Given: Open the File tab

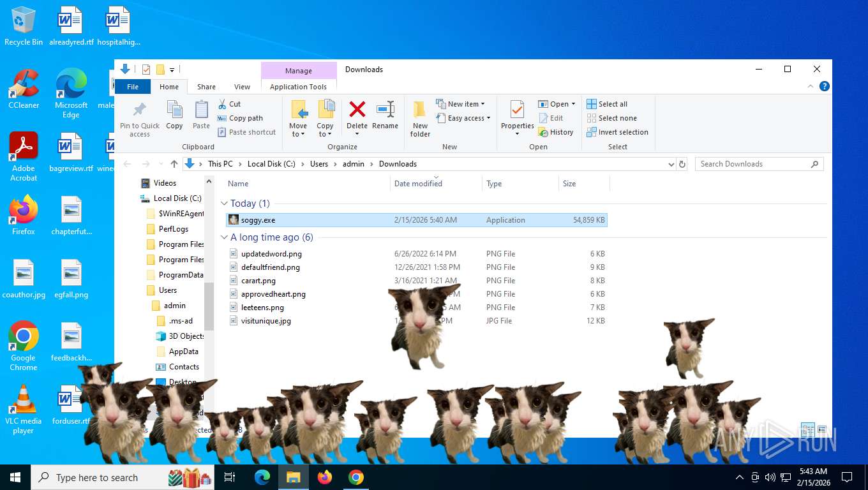Looking at the screenshot, I should (133, 87).
